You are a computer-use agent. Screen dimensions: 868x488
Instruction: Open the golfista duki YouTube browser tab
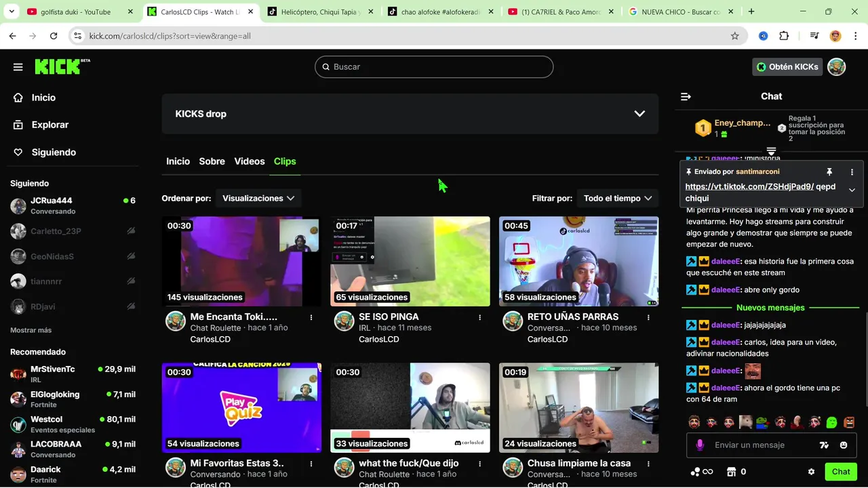coord(80,12)
